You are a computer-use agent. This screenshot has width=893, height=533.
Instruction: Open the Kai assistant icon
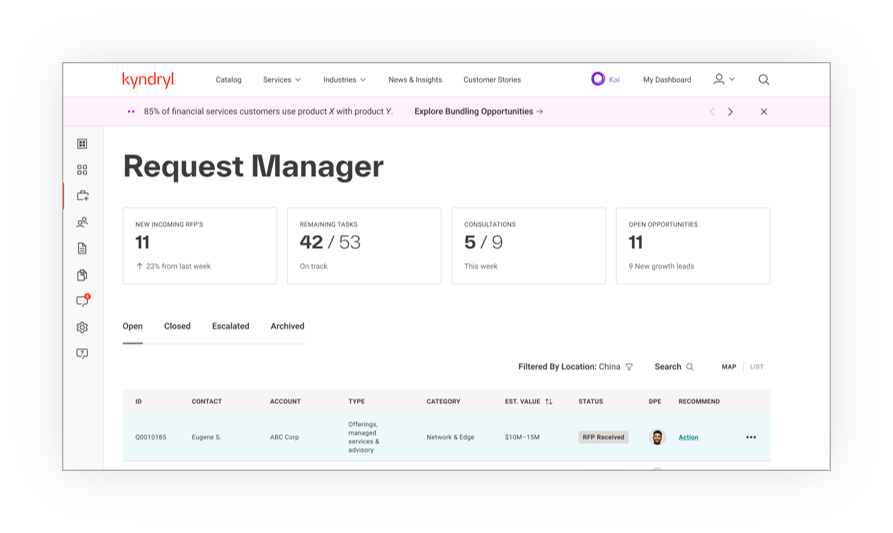pyautogui.click(x=598, y=79)
